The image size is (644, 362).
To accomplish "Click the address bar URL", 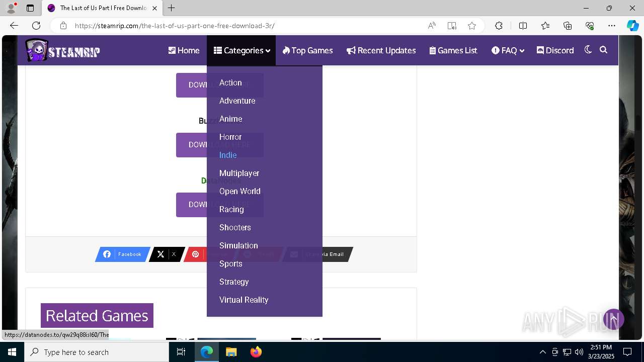I will coord(175,26).
